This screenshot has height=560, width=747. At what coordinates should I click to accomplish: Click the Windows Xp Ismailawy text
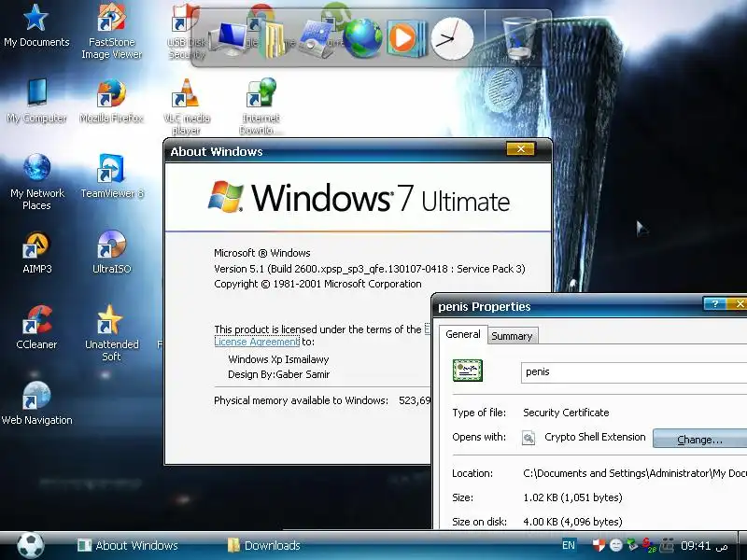tap(278, 359)
